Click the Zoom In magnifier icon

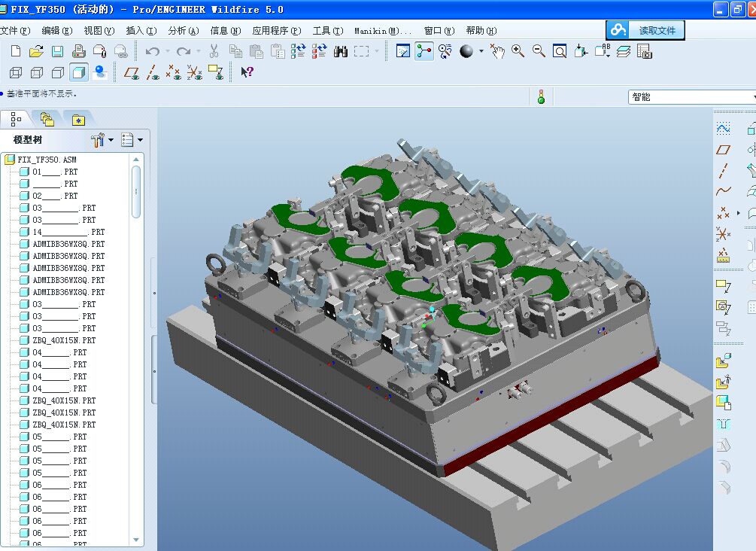point(518,51)
